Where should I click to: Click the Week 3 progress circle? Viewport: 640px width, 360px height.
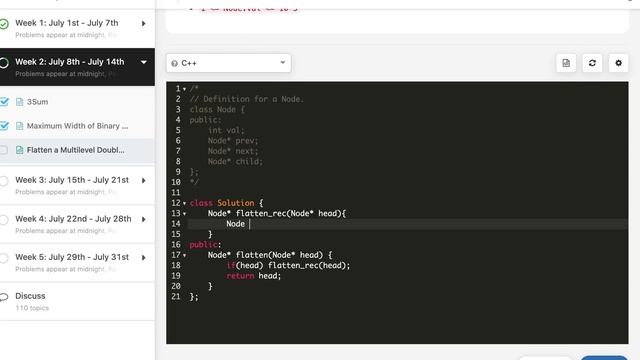point(4,181)
